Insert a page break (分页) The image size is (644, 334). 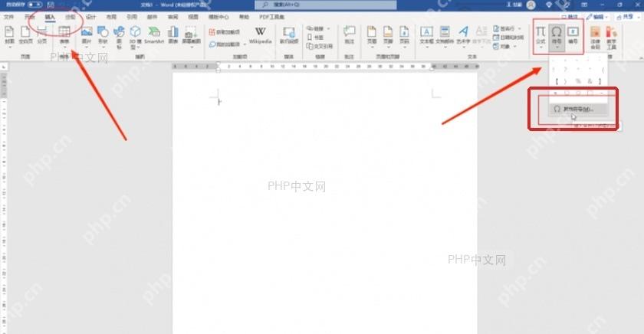tap(42, 35)
